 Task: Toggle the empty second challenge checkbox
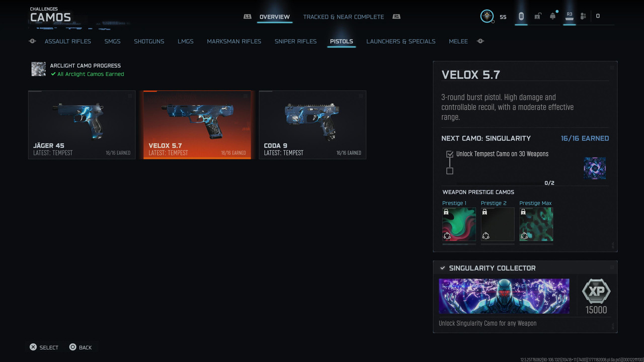[450, 171]
